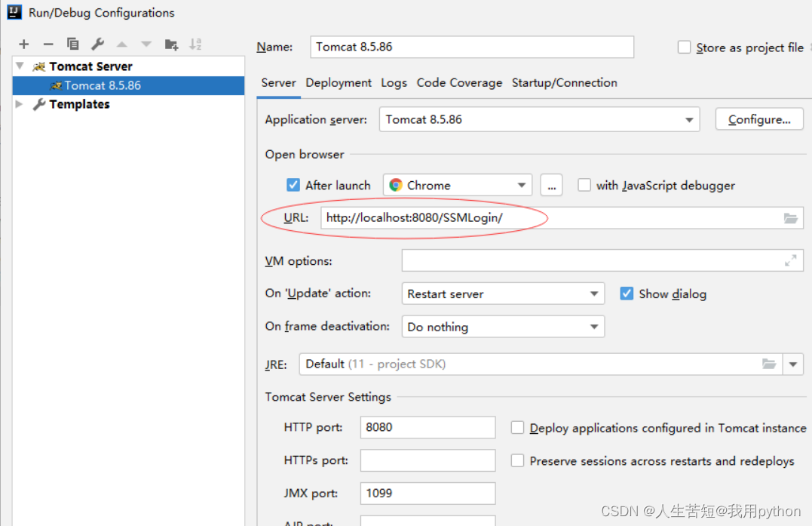Collapse the Tomcat Server tree node
The height and width of the screenshot is (526, 812).
[20, 66]
